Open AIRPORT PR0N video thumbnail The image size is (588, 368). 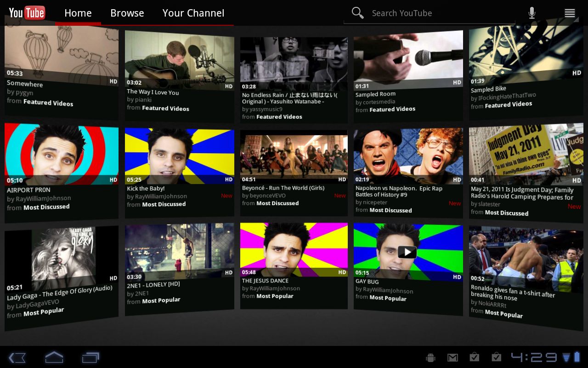[x=62, y=154]
